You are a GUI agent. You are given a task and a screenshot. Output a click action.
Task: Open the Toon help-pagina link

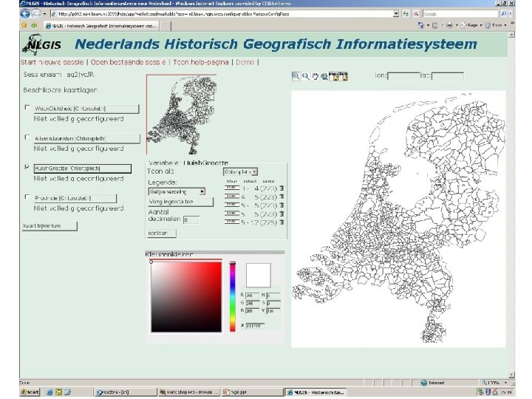tap(201, 62)
